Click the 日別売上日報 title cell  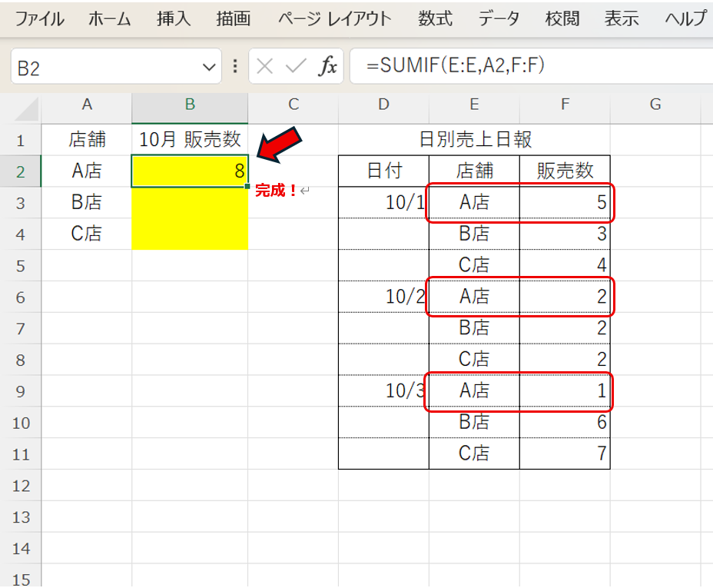coord(475,140)
